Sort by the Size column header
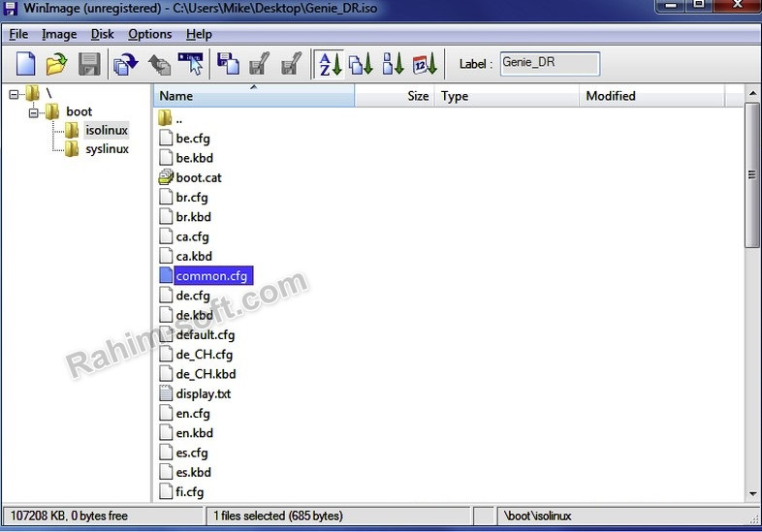 click(395, 96)
